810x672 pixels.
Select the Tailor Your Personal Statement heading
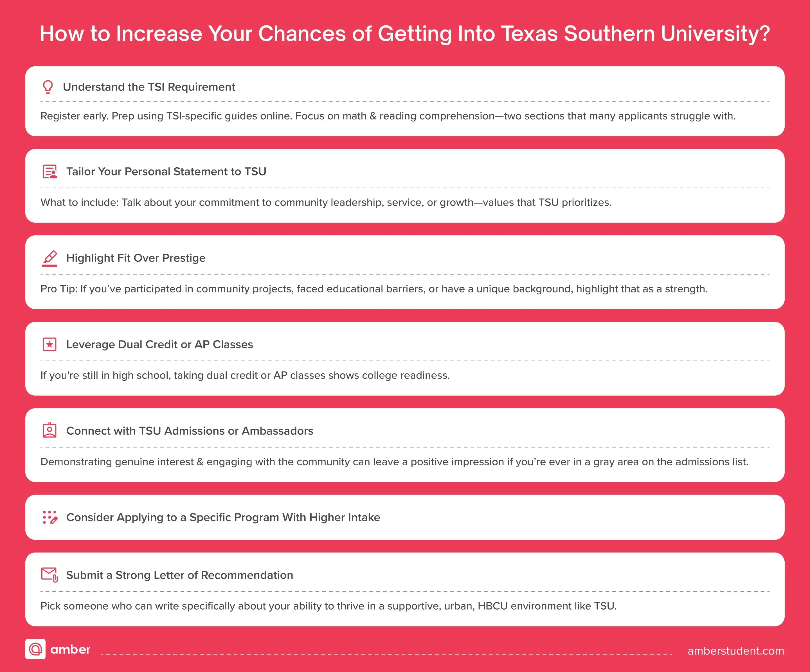click(166, 172)
